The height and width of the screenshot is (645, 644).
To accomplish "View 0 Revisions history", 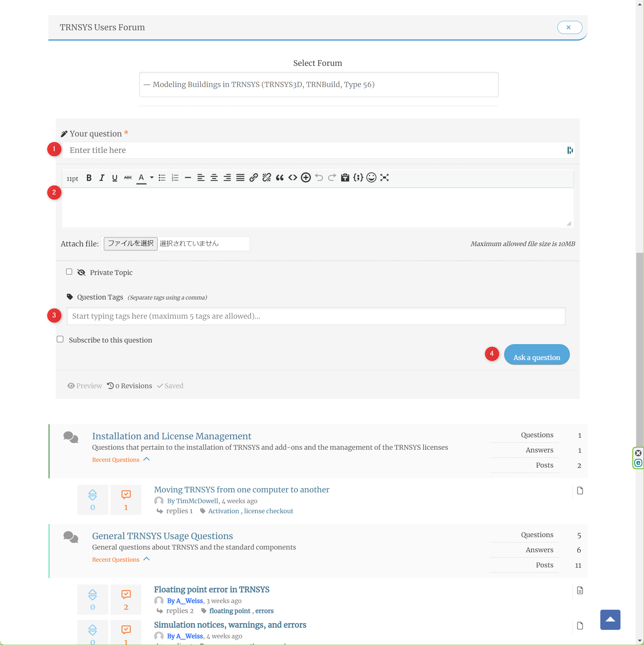I will click(130, 386).
